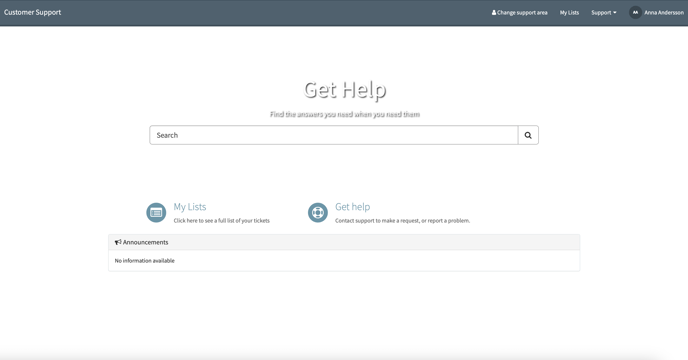The width and height of the screenshot is (688, 360).
Task: Click Anna Andersson's avatar icon
Action: click(x=635, y=12)
